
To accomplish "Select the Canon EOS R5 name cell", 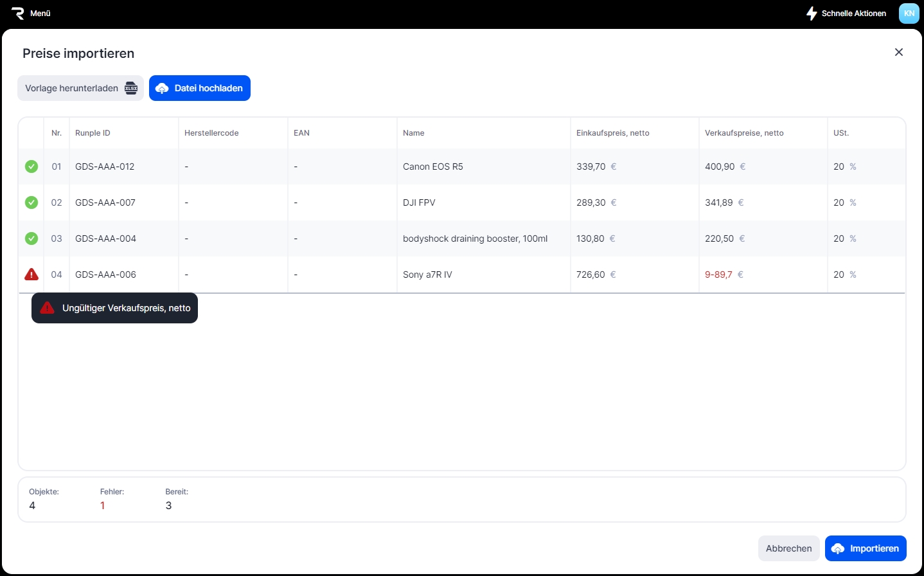I will [432, 166].
